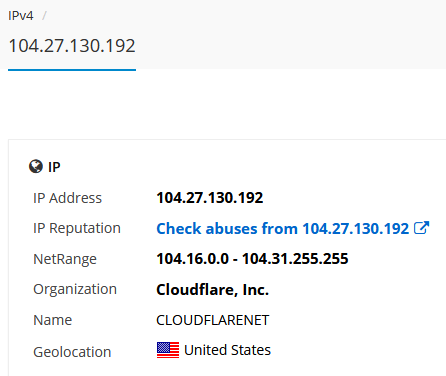Select the IP Address value 104.27.130.192

point(210,198)
